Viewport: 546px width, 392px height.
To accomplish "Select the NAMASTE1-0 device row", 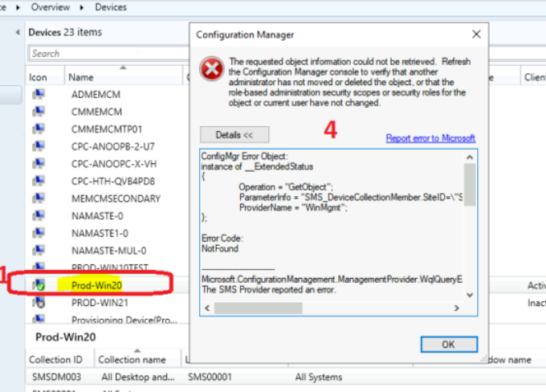I will (108, 233).
